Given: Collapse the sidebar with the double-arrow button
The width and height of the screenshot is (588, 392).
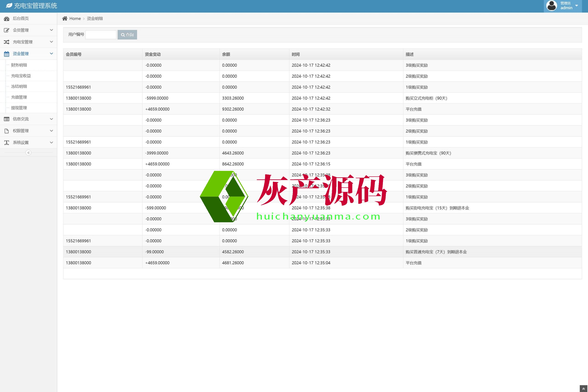Looking at the screenshot, I should tap(28, 153).
